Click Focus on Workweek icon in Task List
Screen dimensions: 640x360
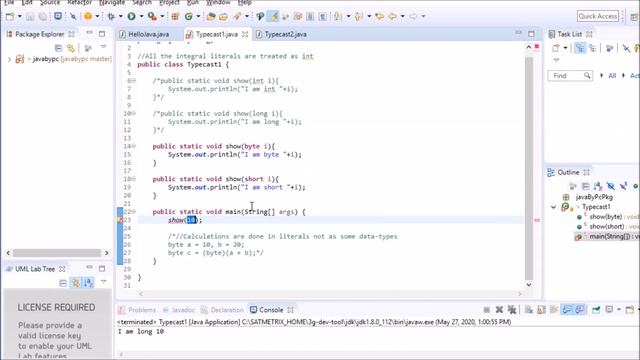pyautogui.click(x=609, y=48)
